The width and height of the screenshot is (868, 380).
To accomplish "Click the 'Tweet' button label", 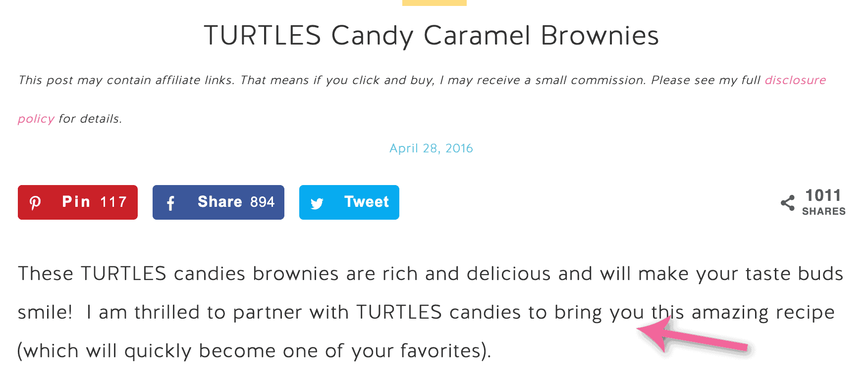I will (x=367, y=202).
